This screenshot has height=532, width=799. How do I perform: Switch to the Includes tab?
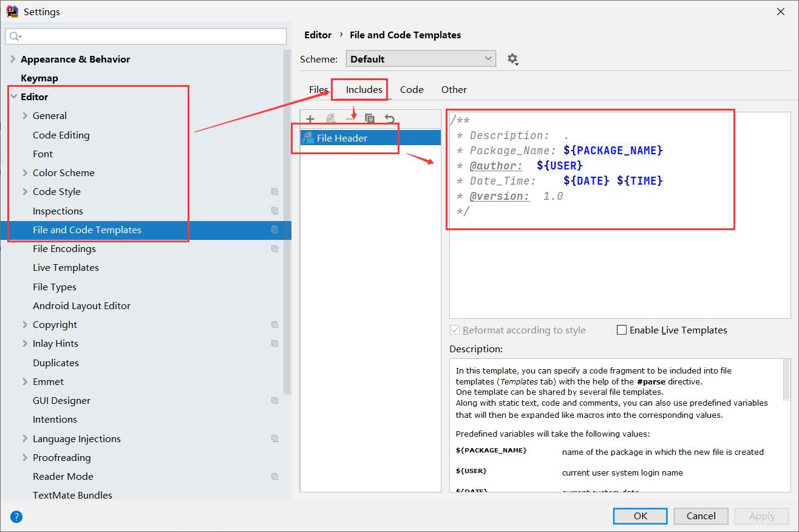pyautogui.click(x=364, y=89)
